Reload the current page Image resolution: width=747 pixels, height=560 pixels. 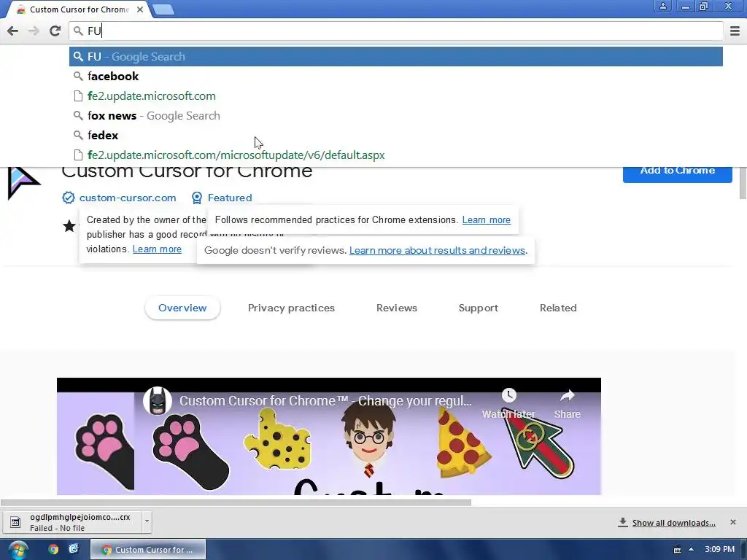[55, 31]
